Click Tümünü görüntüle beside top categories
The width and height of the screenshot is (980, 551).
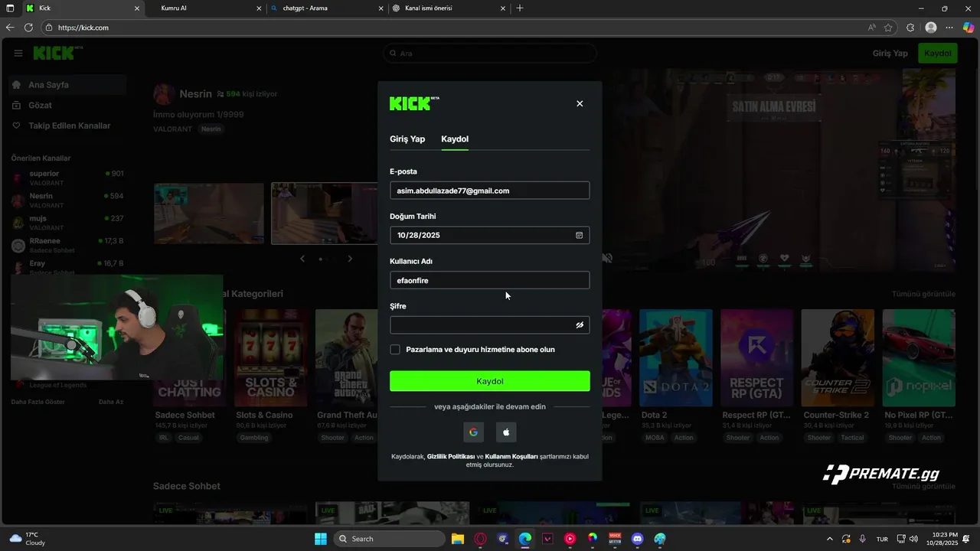pos(923,294)
